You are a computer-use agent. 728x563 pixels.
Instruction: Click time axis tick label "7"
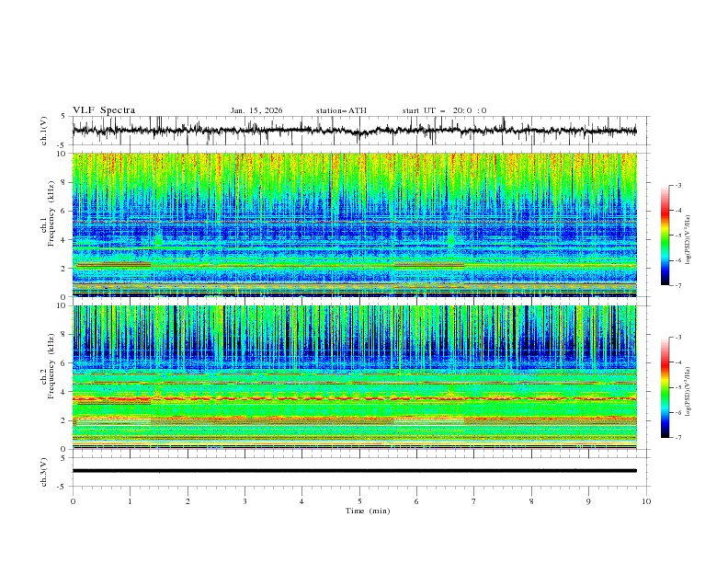474,501
